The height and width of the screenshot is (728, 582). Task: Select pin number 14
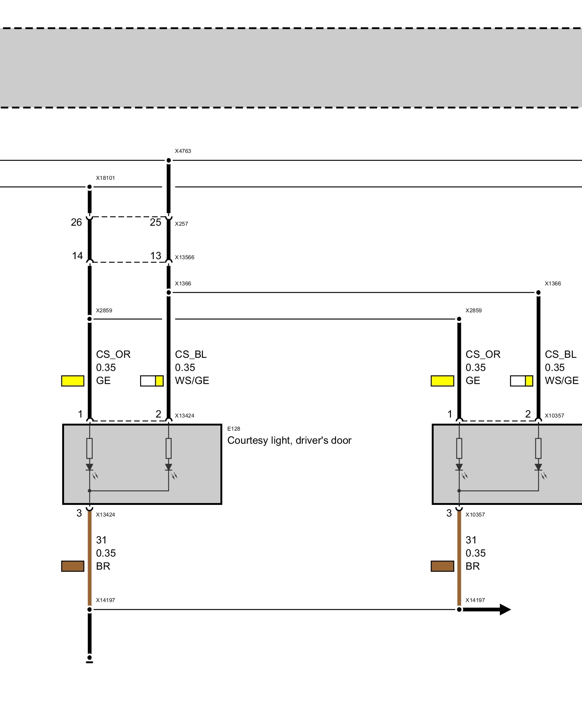[77, 256]
